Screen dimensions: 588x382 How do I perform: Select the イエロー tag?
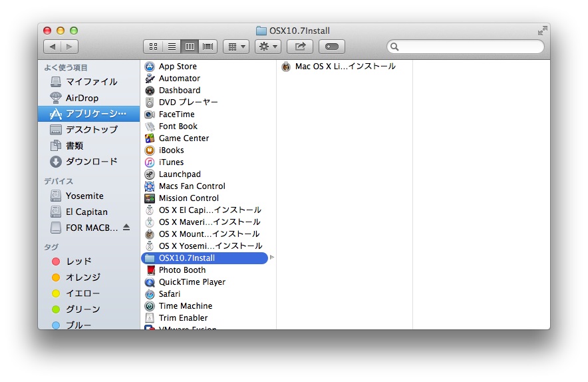point(89,293)
